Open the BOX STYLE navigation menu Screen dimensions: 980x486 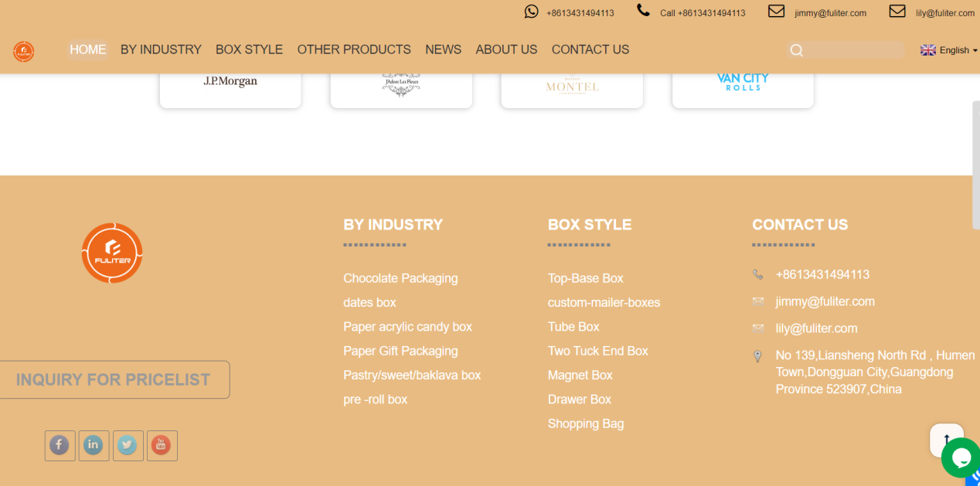pos(249,49)
